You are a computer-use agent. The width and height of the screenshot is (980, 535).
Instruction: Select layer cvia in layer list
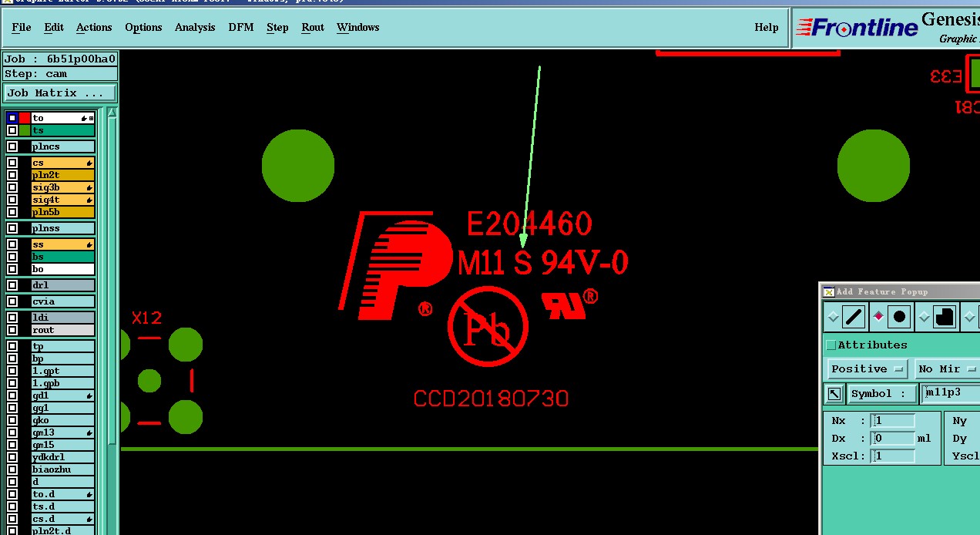click(x=62, y=301)
